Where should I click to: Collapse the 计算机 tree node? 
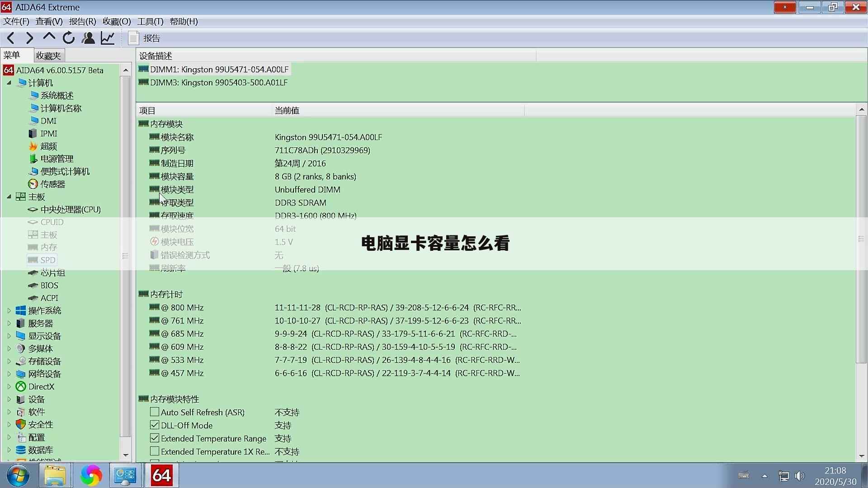click(x=9, y=83)
